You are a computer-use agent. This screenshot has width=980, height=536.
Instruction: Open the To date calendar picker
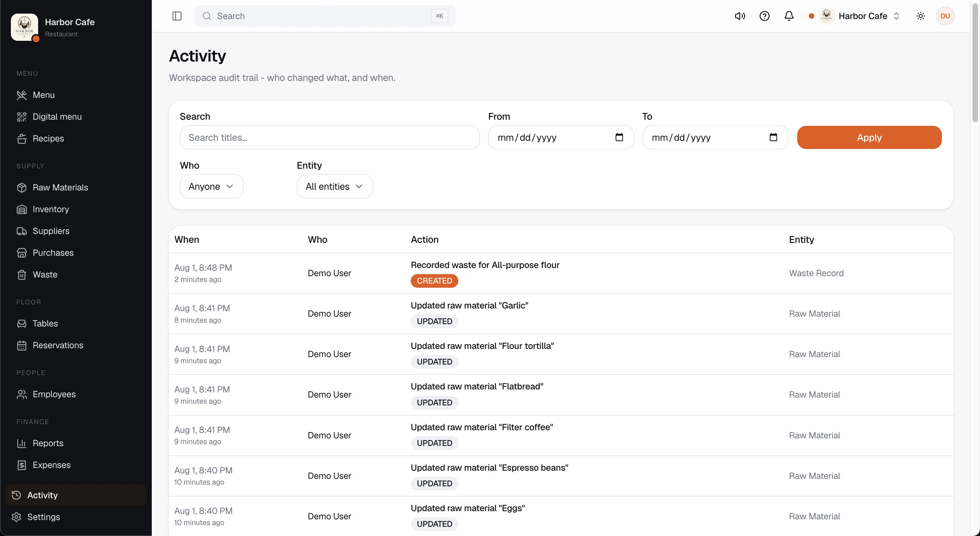(x=773, y=137)
